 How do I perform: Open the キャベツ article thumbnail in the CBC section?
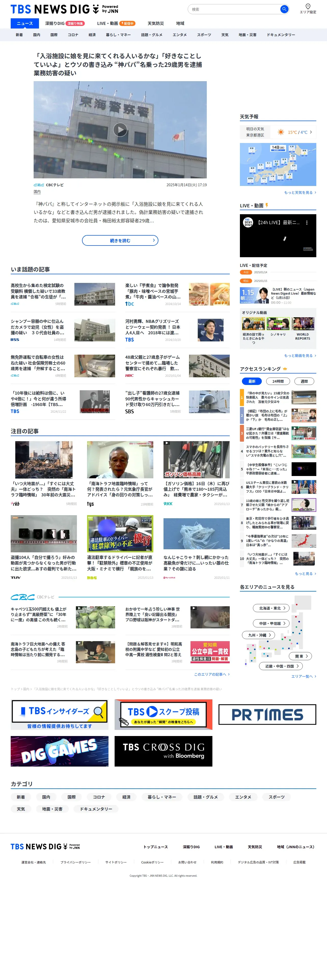coord(95,617)
